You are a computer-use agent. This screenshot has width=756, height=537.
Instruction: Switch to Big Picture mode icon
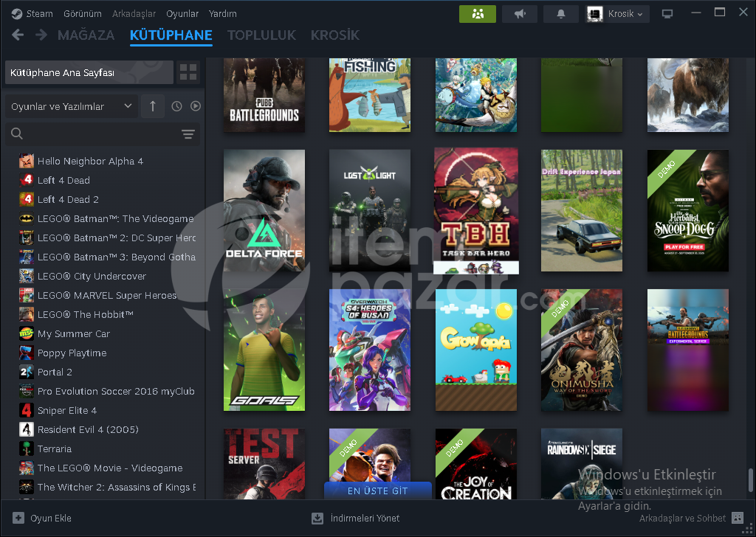(667, 14)
